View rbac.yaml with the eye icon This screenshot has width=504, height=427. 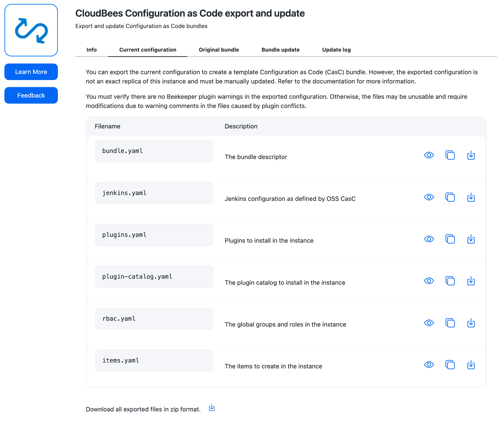coord(429,323)
